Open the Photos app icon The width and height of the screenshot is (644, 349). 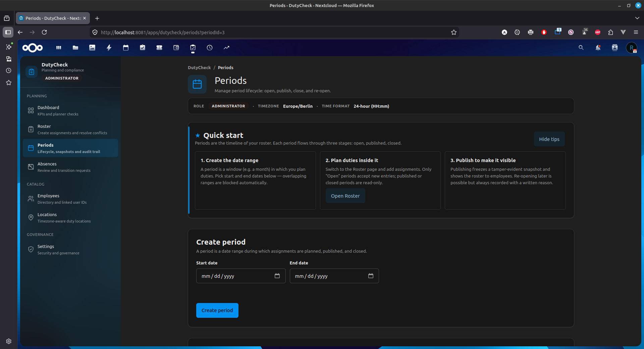point(92,48)
